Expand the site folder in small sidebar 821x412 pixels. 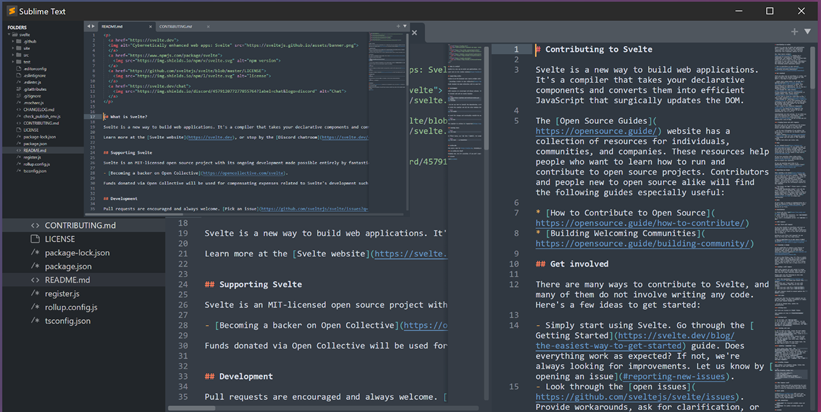pyautogui.click(x=13, y=48)
